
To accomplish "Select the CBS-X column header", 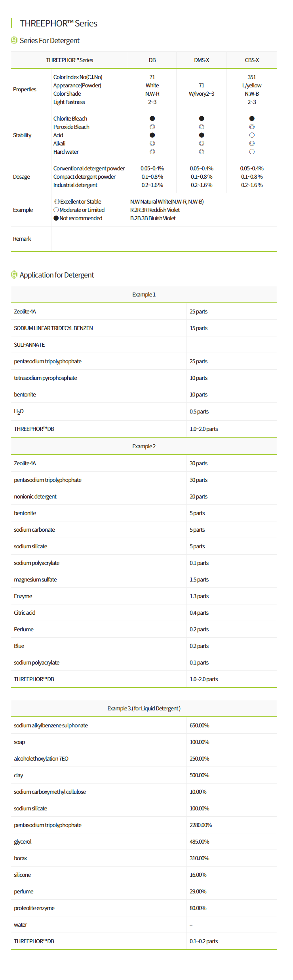I will tap(252, 60).
